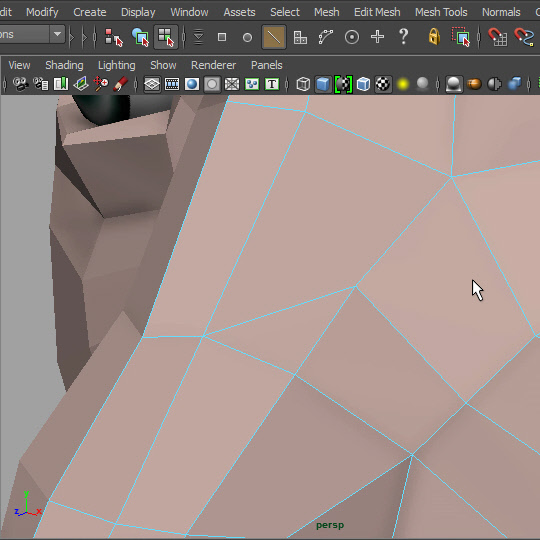Click the miscellaneous (question mark) mask icon
This screenshot has height=540, width=540.
point(403,37)
